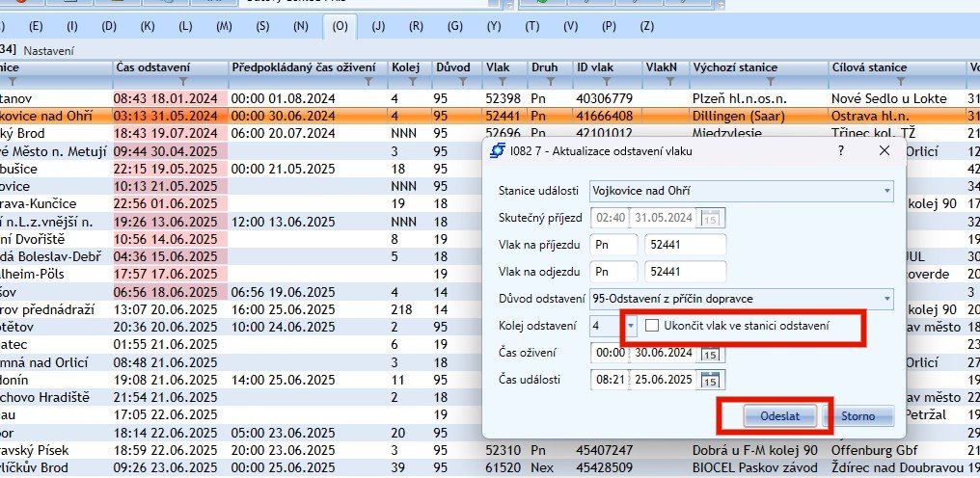This screenshot has height=478, width=980.
Task: Switch to the (K) tab
Action: tap(147, 24)
